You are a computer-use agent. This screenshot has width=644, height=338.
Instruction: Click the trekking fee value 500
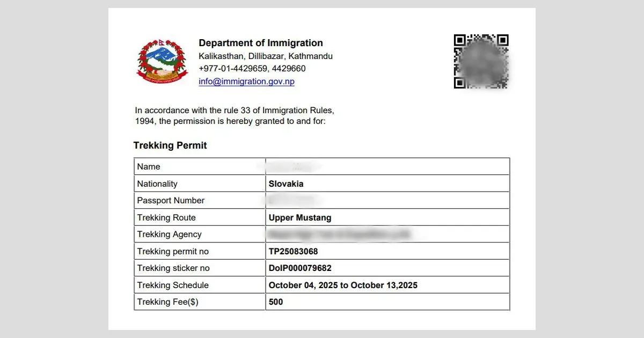click(x=276, y=302)
